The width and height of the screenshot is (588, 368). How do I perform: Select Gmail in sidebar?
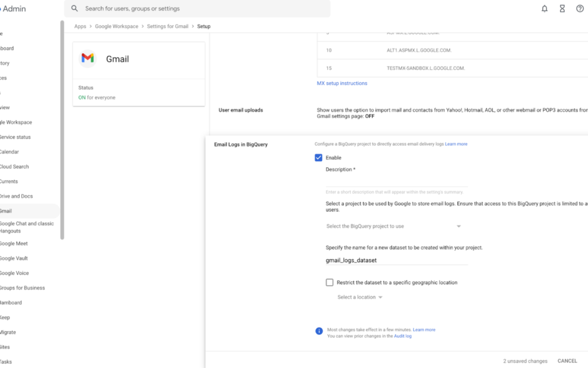(x=29, y=210)
